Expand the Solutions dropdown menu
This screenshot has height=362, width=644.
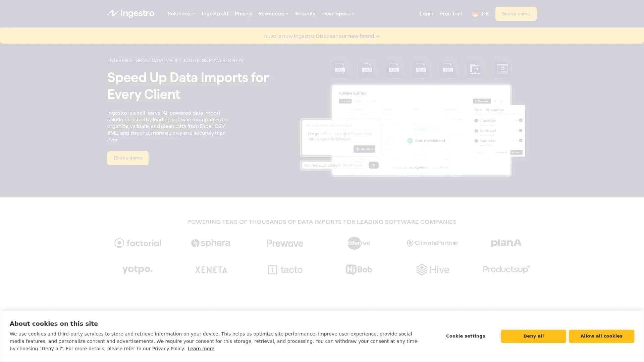(181, 14)
